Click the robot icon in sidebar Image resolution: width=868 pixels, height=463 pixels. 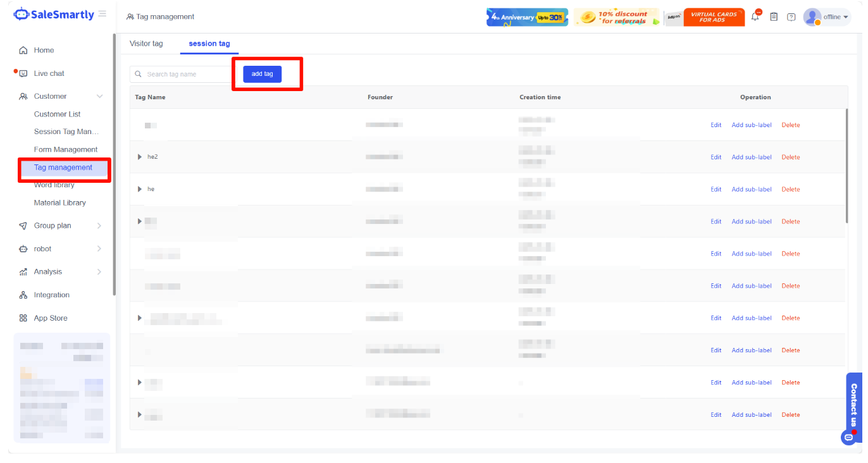pos(23,249)
